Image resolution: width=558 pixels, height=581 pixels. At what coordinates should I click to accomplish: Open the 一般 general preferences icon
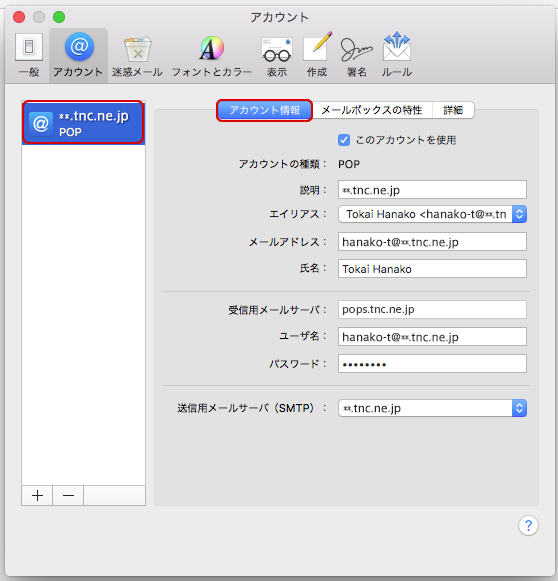(29, 54)
